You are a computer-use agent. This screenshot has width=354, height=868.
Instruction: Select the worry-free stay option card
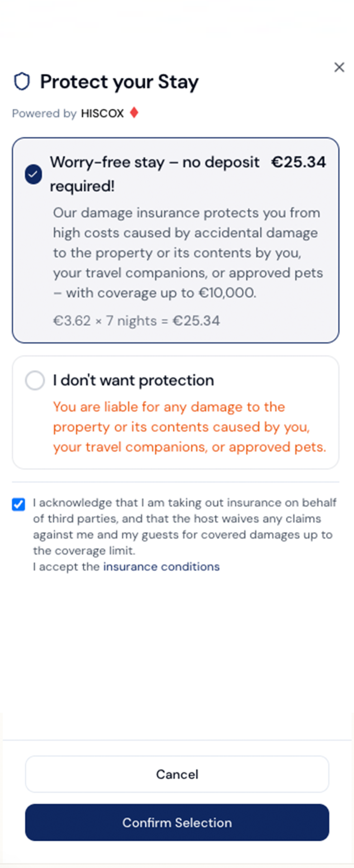pos(177,240)
